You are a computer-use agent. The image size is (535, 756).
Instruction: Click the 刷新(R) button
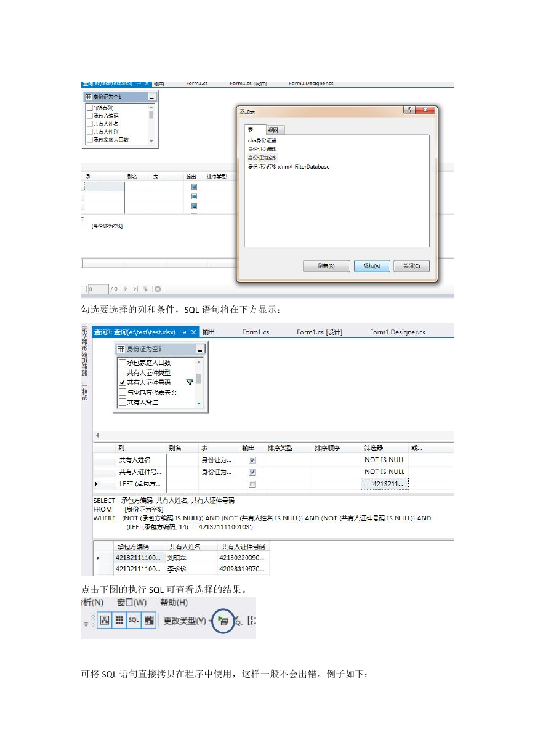pyautogui.click(x=326, y=266)
